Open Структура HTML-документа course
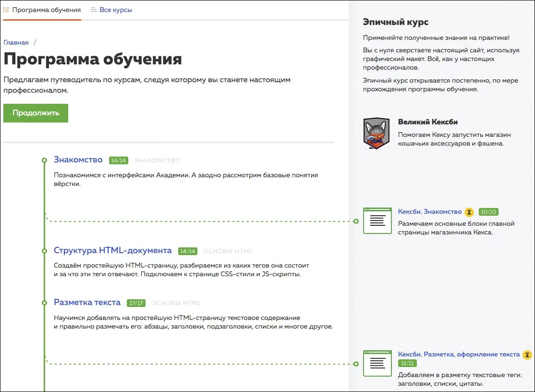Screen dimensions: 535x392 112,250
